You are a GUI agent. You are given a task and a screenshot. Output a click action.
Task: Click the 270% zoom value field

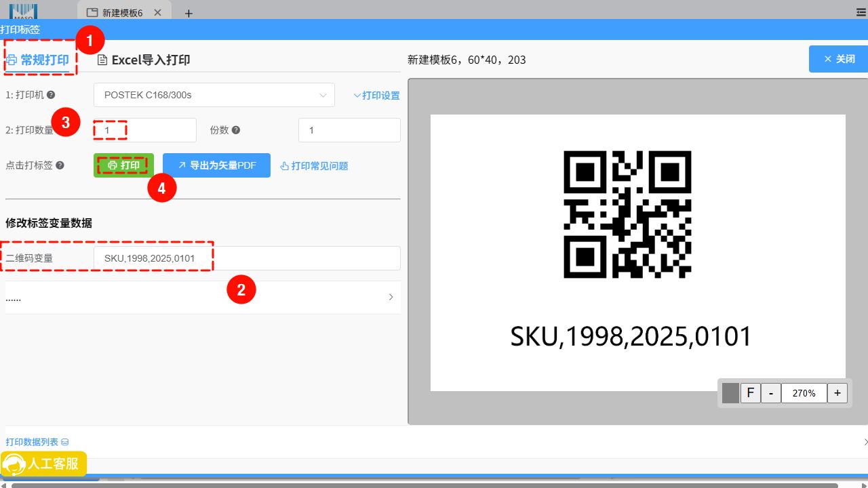(x=804, y=393)
